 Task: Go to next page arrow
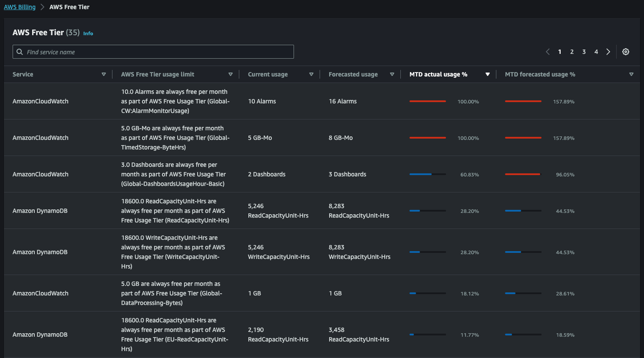(608, 52)
